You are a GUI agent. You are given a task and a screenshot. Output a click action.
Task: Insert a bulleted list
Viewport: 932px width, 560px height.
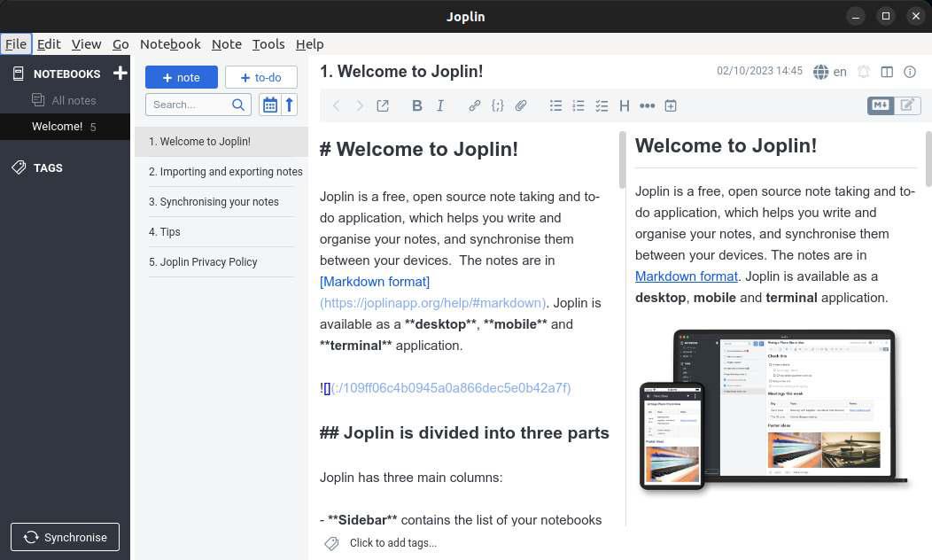tap(555, 105)
